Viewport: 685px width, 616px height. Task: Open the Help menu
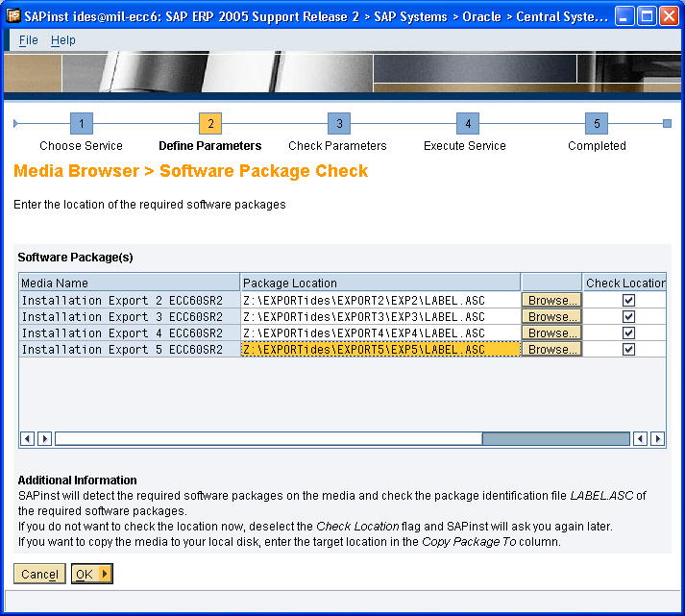click(63, 40)
